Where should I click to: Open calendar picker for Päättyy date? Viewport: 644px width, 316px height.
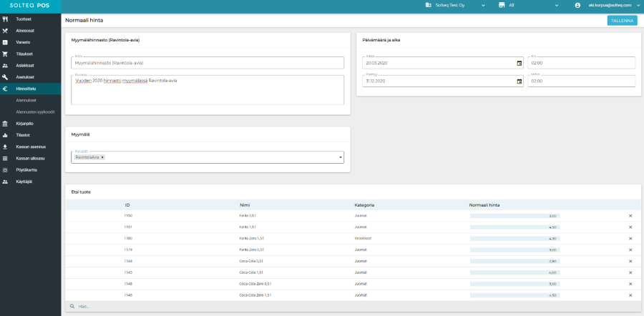pos(519,81)
